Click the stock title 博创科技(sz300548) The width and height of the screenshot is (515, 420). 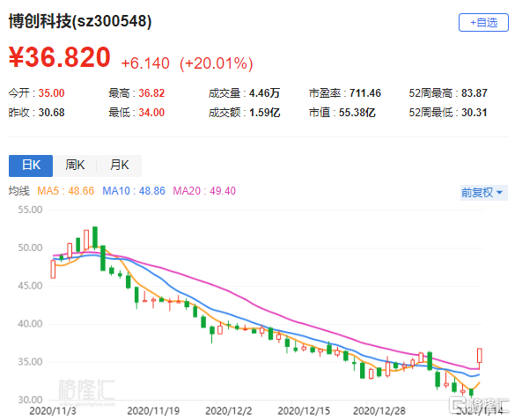tap(80, 21)
